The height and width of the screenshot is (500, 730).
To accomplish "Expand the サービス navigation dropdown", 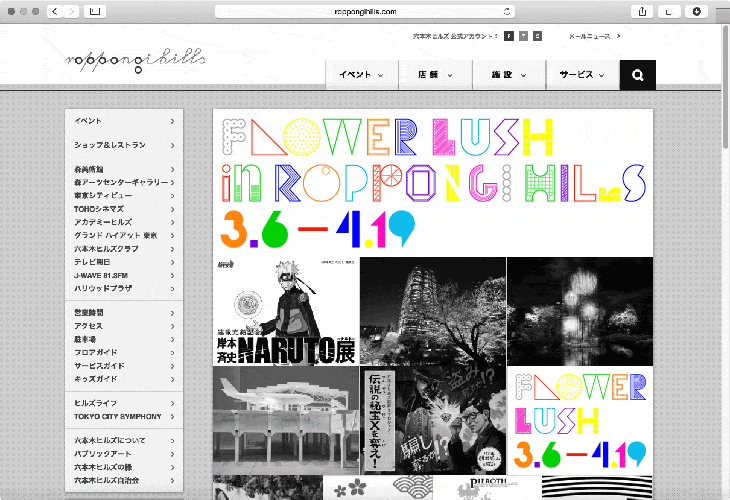I will pyautogui.click(x=582, y=74).
